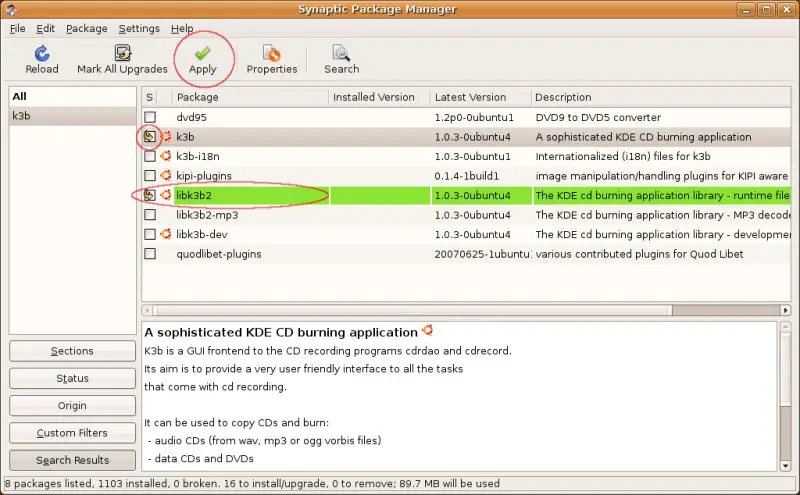Screen dimensions: 800x495
Task: Click 'various contributed plugins for Quod Libet'
Action: 639,254
